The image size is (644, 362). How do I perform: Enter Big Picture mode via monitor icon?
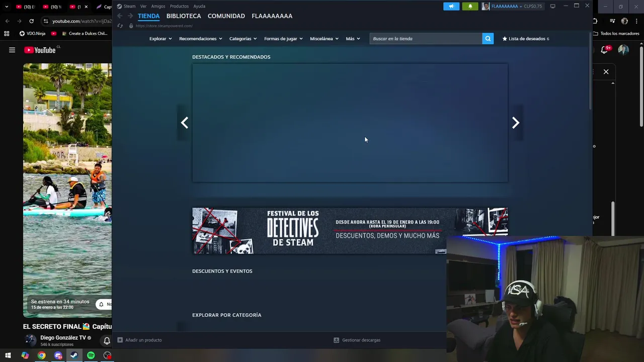coord(552,6)
